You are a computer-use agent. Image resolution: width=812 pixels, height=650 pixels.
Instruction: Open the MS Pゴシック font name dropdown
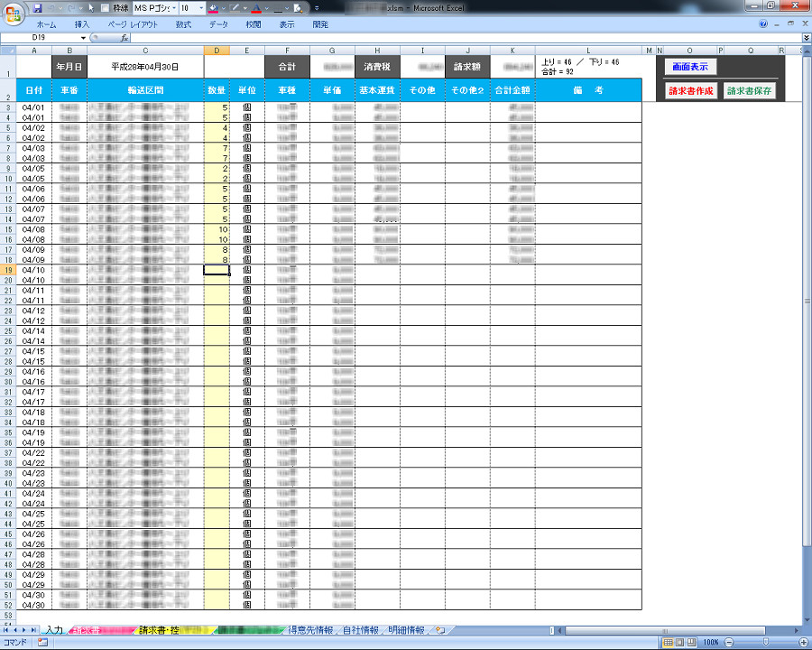point(172,7)
